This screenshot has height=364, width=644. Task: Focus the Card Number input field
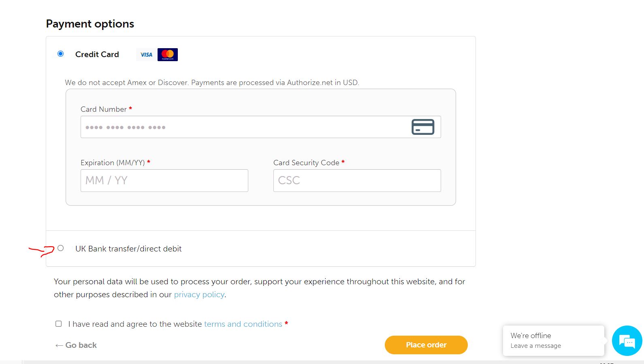pos(243,127)
